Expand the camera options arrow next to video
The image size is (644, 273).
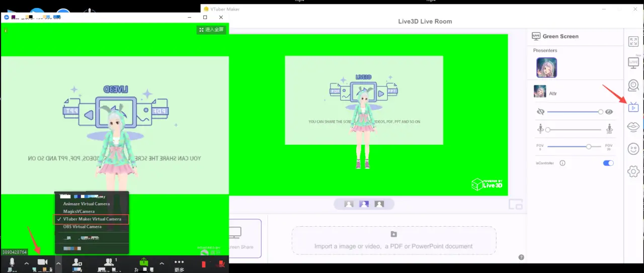(x=58, y=263)
